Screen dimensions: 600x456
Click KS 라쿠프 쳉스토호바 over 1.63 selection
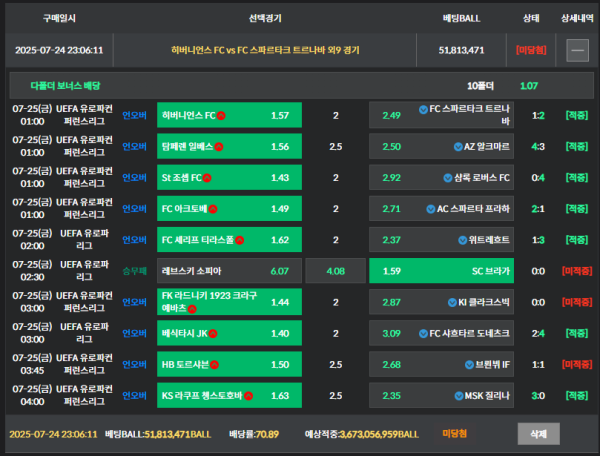click(x=229, y=396)
